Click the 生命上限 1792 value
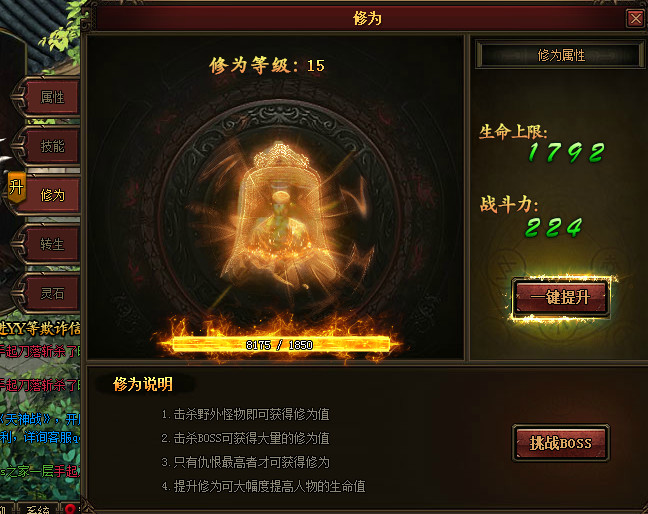Image resolution: width=648 pixels, height=514 pixels. pyautogui.click(x=567, y=152)
